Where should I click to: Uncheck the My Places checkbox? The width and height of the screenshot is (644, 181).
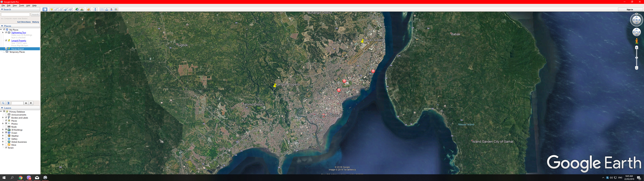(4, 29)
